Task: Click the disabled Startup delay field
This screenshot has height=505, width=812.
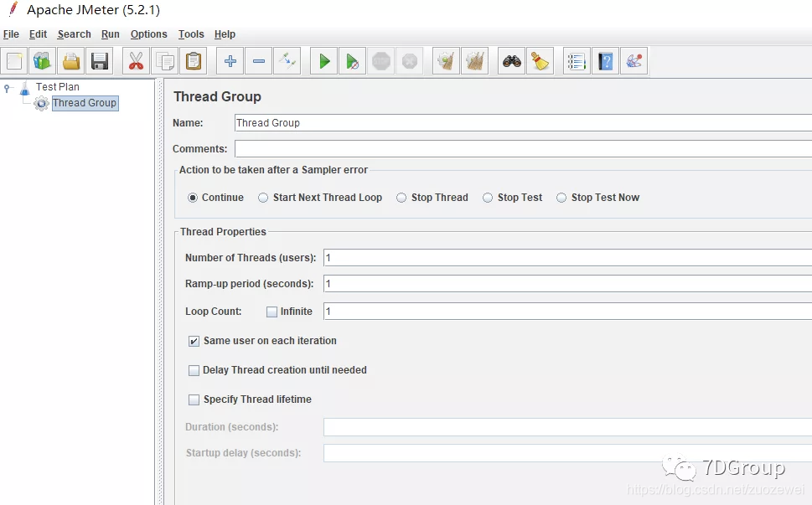Action: (567, 453)
